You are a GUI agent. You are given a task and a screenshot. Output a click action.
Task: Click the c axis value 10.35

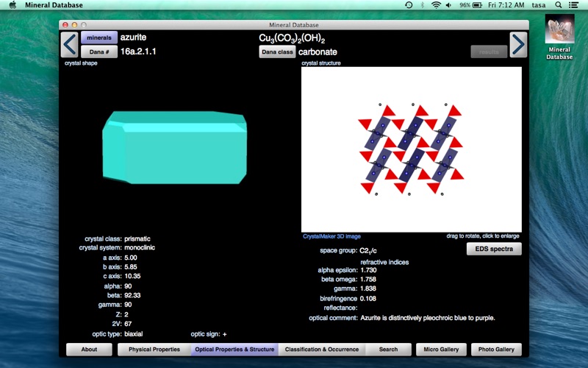(132, 276)
